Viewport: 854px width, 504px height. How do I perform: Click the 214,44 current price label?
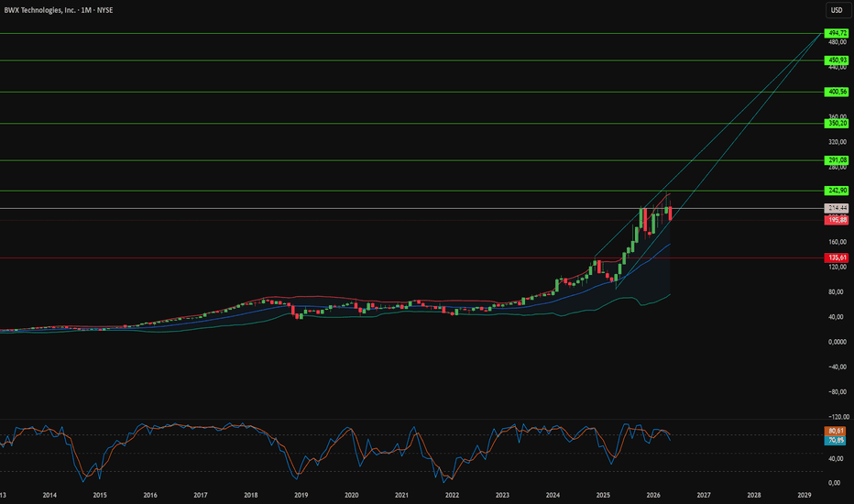[837, 208]
